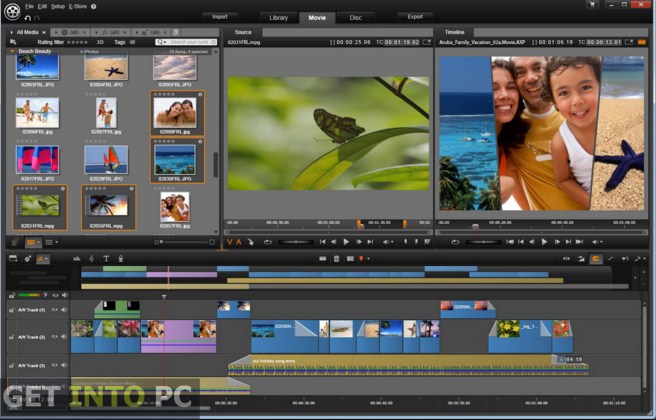Image resolution: width=656 pixels, height=420 pixels.
Task: Click the Export button
Action: 415,17
